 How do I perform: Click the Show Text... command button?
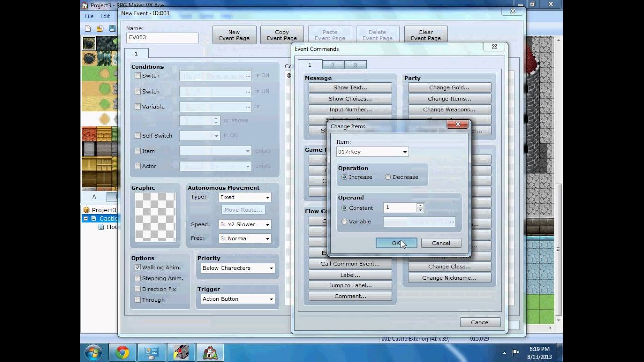(350, 87)
